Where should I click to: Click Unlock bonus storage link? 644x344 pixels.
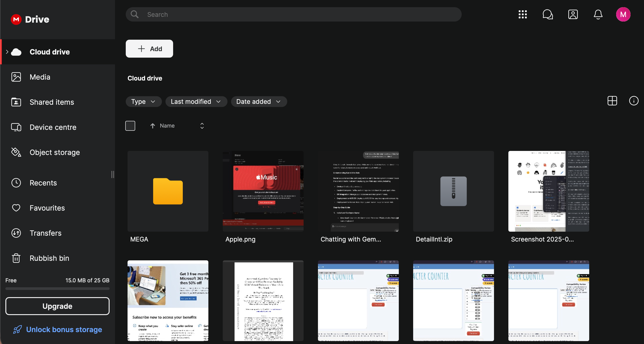point(64,329)
